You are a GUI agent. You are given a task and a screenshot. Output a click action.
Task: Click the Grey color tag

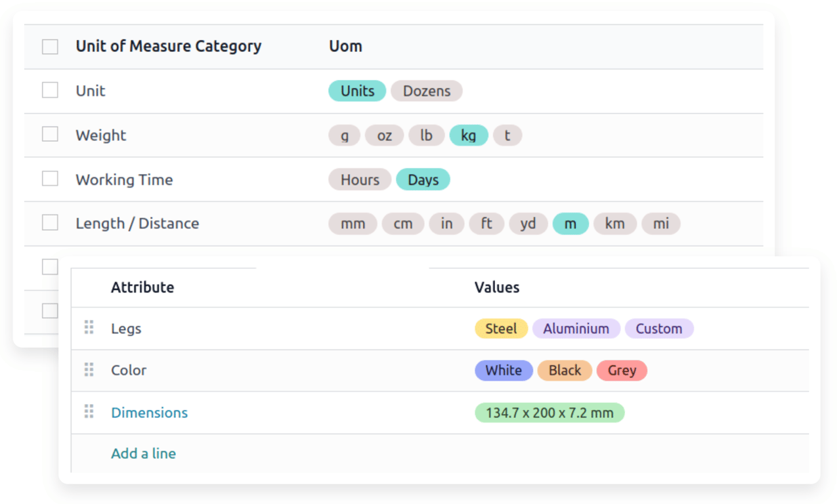(621, 370)
